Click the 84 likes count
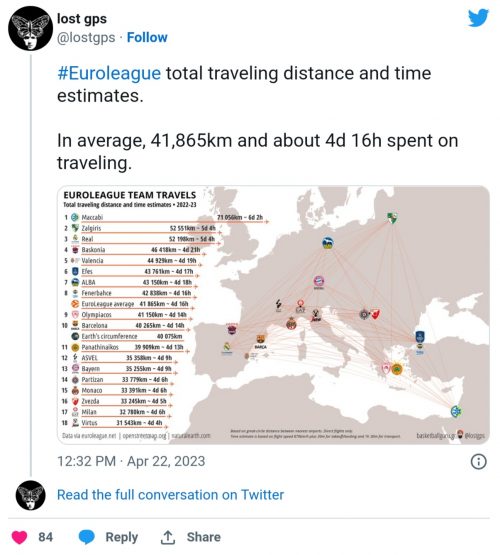 pos(46,537)
